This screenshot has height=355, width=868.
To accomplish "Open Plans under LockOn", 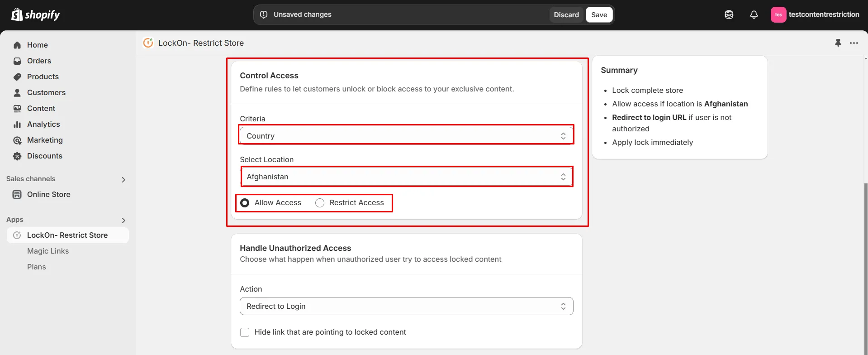I will 37,267.
